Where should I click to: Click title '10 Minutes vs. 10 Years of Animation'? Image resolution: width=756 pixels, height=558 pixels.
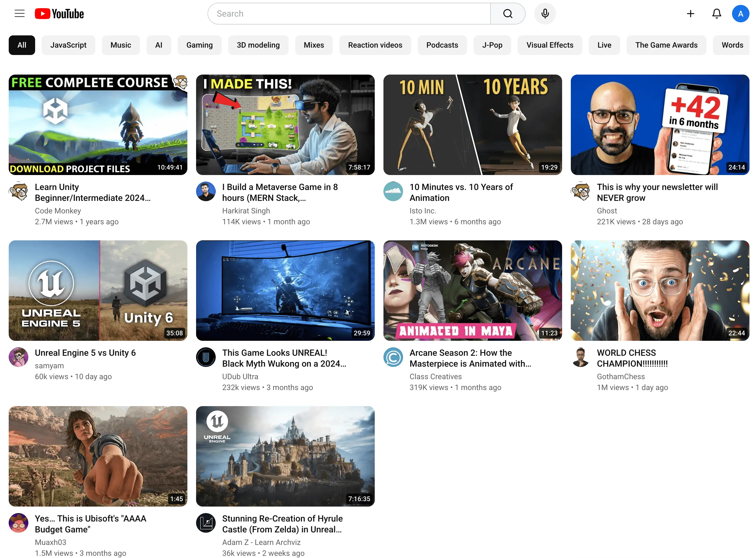[461, 192]
